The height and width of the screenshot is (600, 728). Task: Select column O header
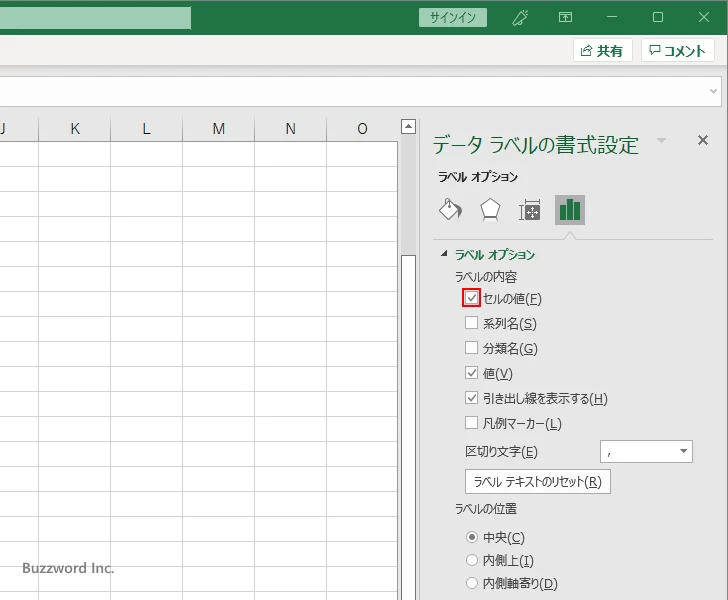pyautogui.click(x=362, y=129)
